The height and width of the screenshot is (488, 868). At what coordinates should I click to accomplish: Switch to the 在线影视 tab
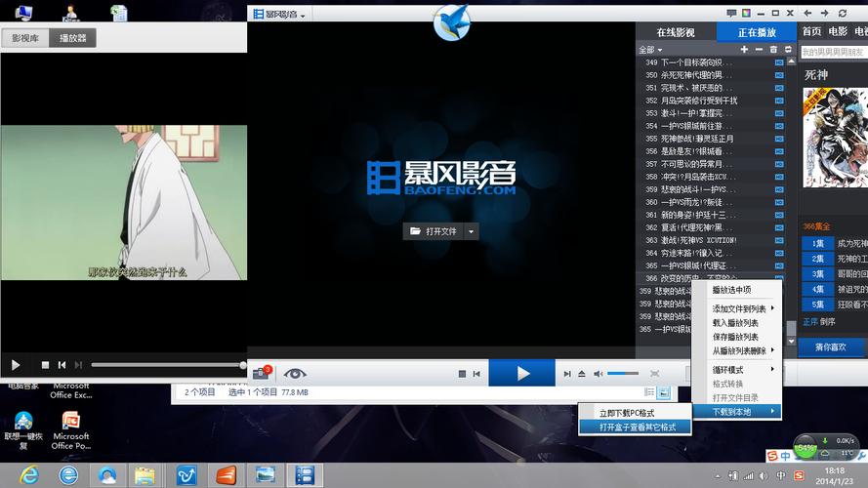click(x=676, y=32)
